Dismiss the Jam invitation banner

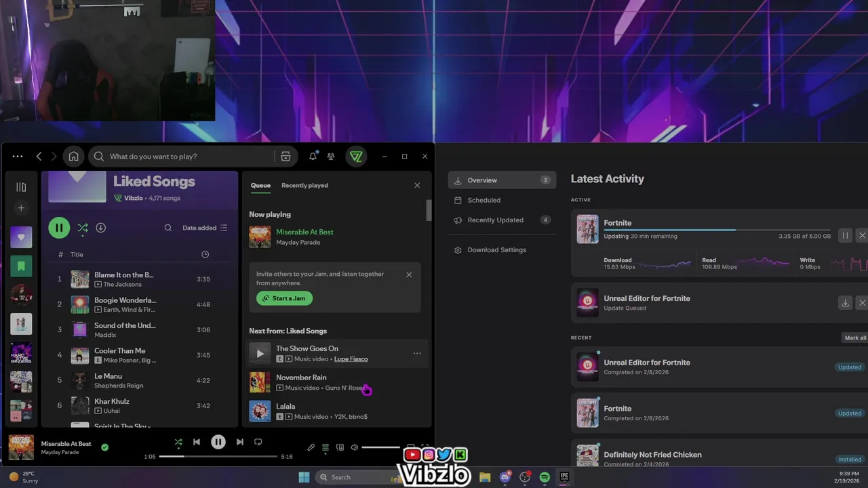[409, 274]
